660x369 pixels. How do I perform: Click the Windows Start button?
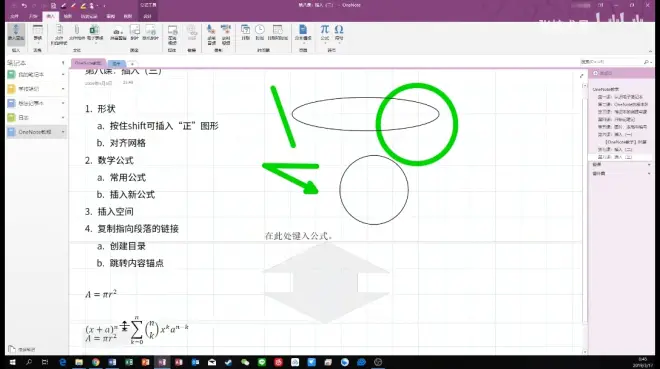[x=13, y=362]
